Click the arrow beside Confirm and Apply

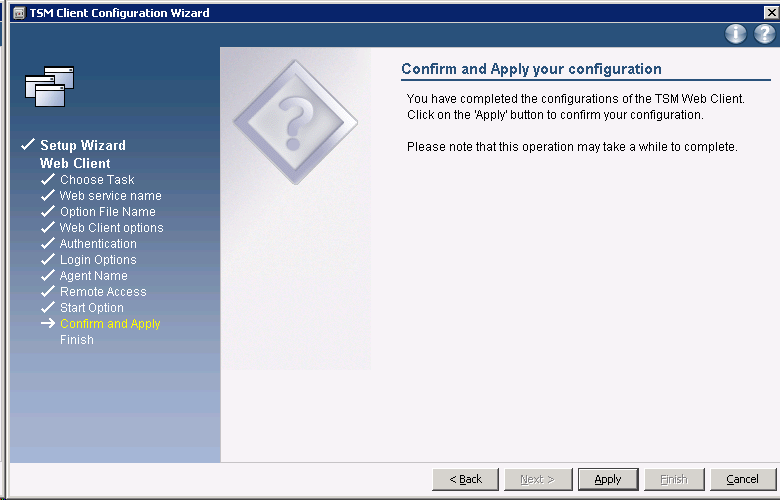pos(47,324)
